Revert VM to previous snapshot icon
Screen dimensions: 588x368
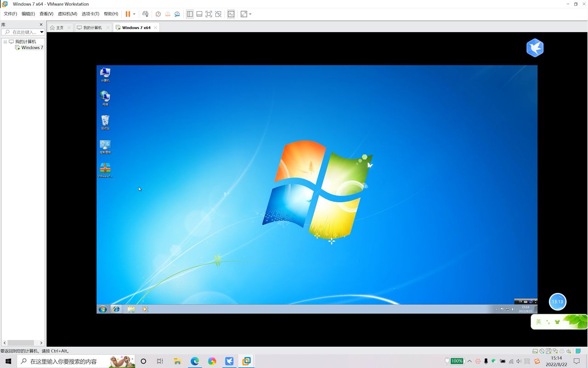click(x=168, y=14)
